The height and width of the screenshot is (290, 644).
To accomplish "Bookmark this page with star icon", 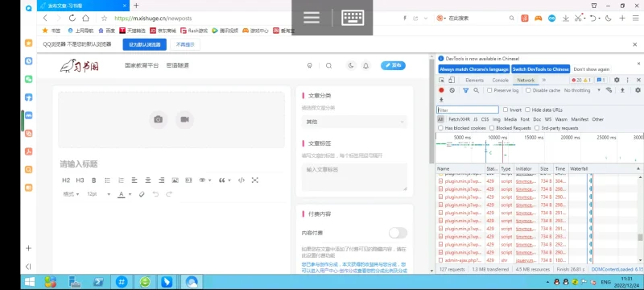I will 105,18.
